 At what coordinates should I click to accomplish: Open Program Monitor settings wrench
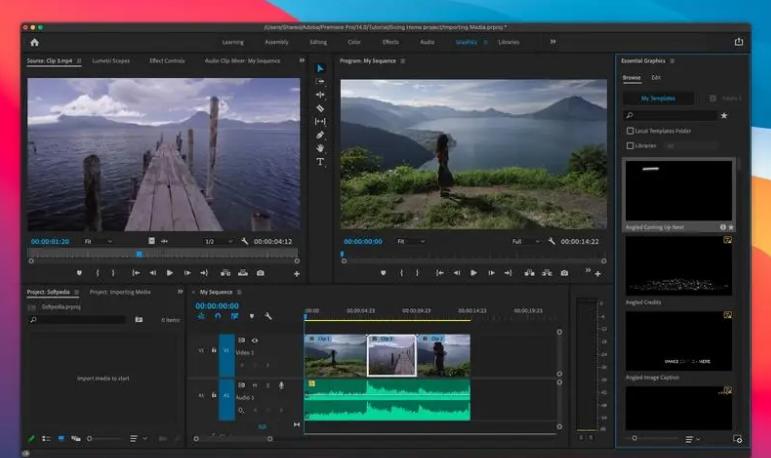pos(551,242)
